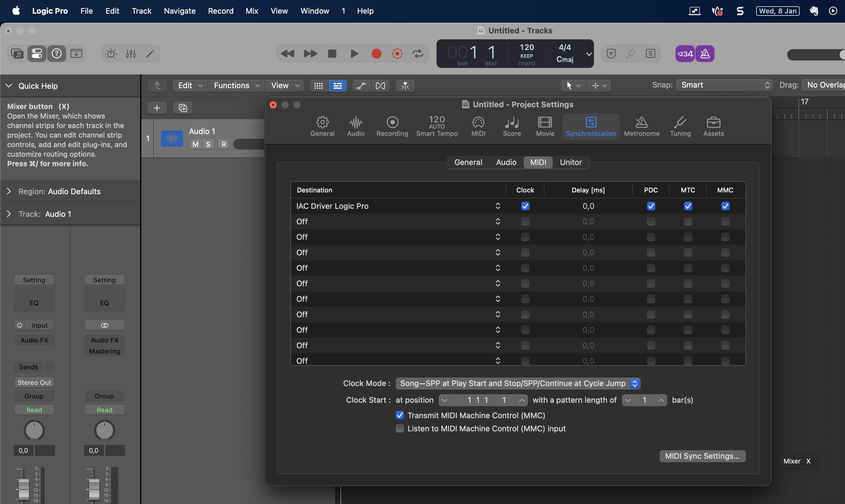Image resolution: width=845 pixels, height=504 pixels.
Task: Enable Listen to MIDI Machine Control input
Action: tap(400, 429)
